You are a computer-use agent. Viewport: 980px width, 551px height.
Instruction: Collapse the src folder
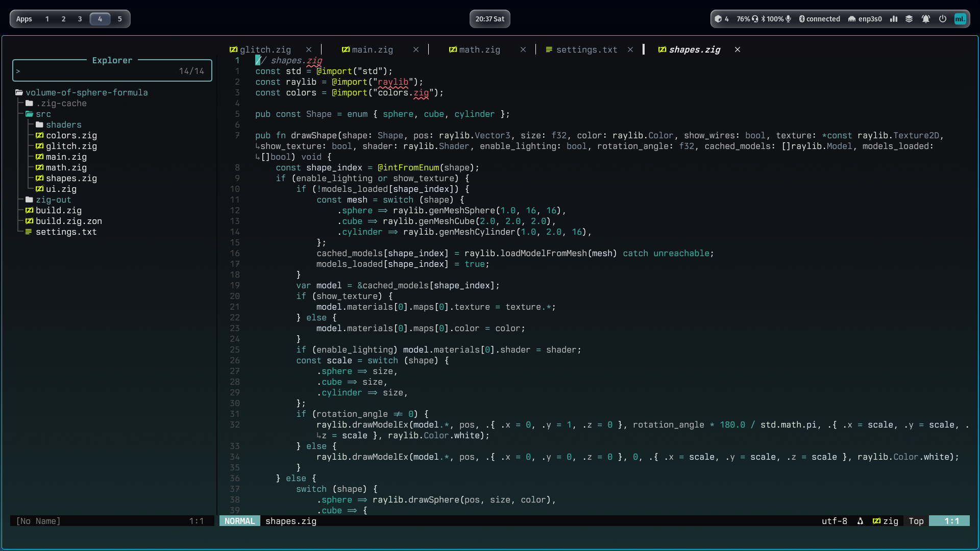tap(43, 114)
